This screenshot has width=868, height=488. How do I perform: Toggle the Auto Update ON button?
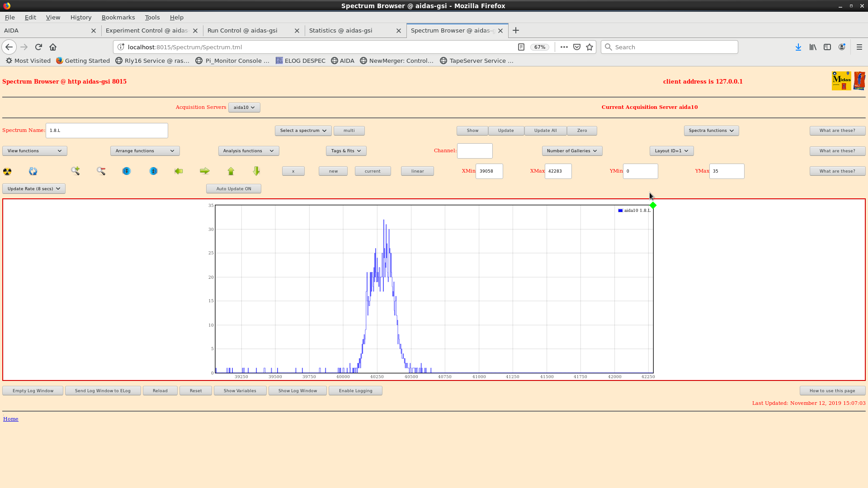point(233,189)
